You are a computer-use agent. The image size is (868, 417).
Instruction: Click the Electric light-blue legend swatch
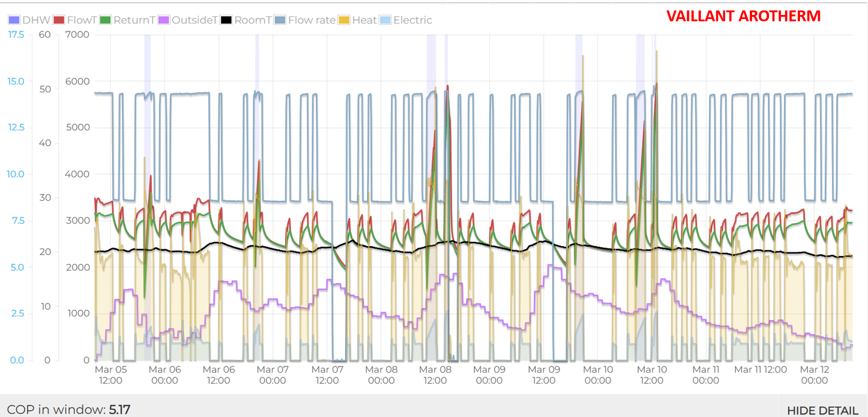pos(385,20)
